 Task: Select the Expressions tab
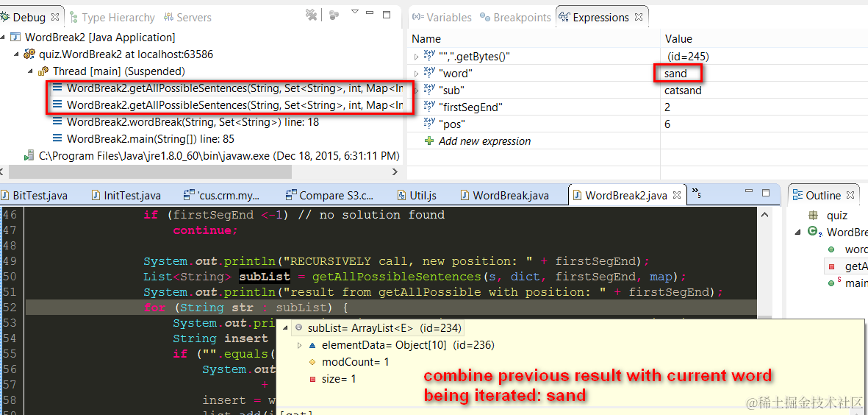pyautogui.click(x=600, y=18)
